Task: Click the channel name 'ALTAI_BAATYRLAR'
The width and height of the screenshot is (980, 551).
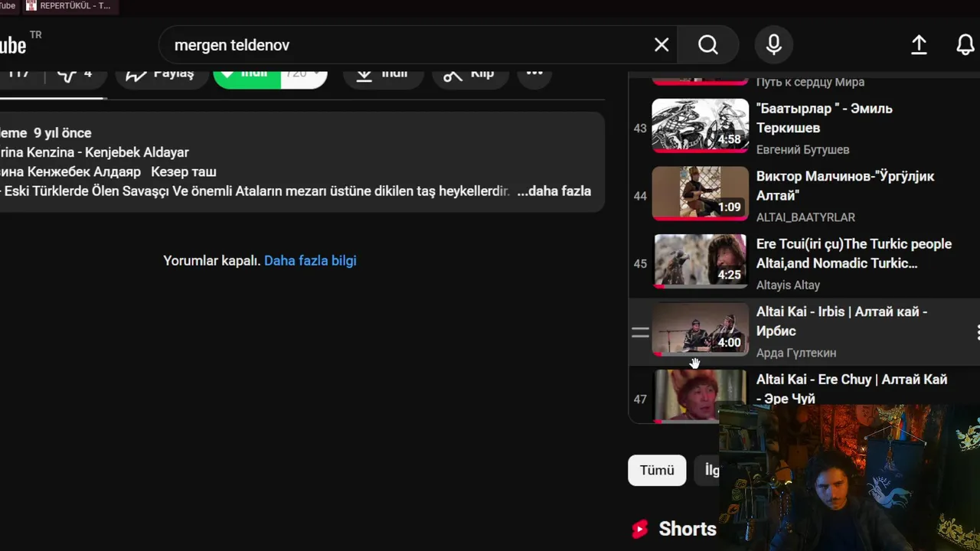Action: point(805,217)
